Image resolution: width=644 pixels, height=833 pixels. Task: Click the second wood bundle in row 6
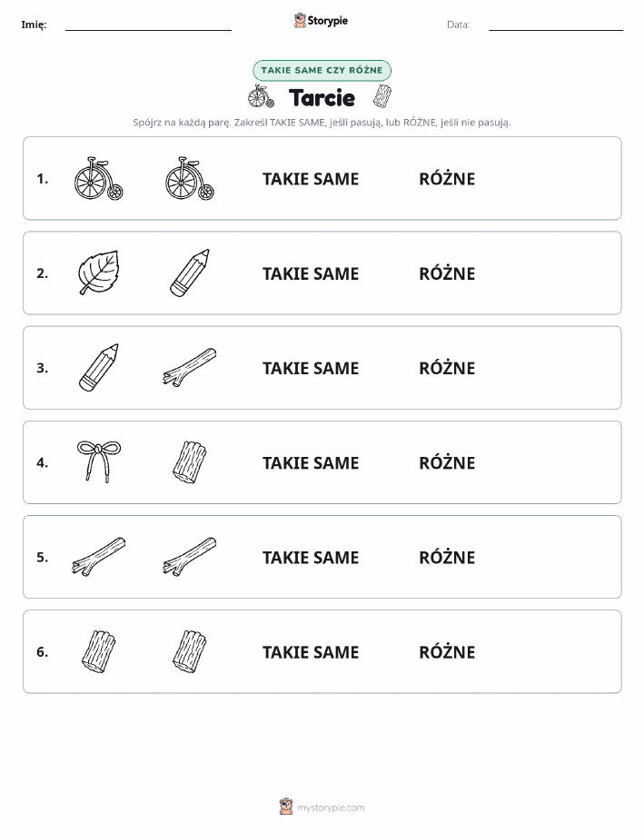[190, 651]
